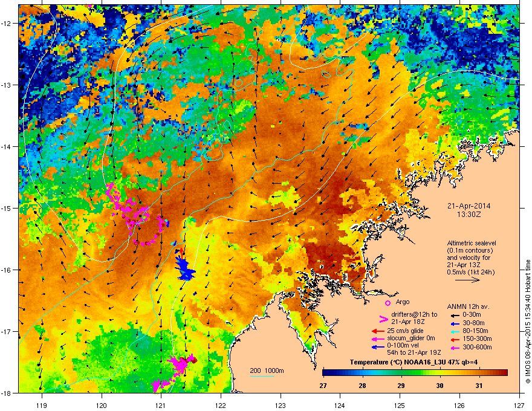Click the slocum_glider 0m label
Screen dimensions: 532x411
[x=411, y=338]
